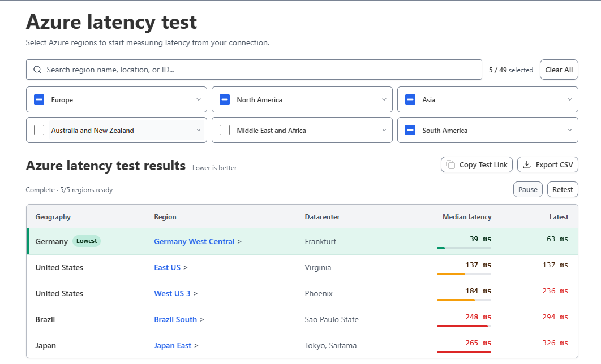Check the Middle East and Africa checkbox
This screenshot has height=364, width=601.
point(225,130)
